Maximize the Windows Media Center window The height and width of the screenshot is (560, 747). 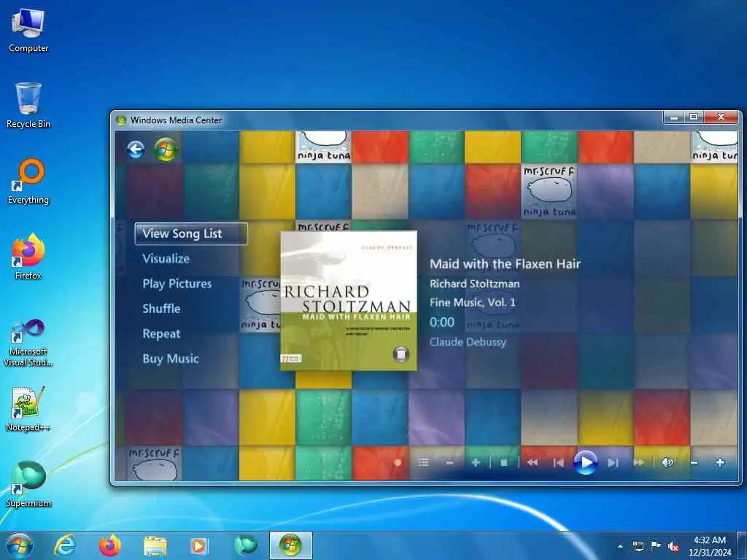[694, 117]
